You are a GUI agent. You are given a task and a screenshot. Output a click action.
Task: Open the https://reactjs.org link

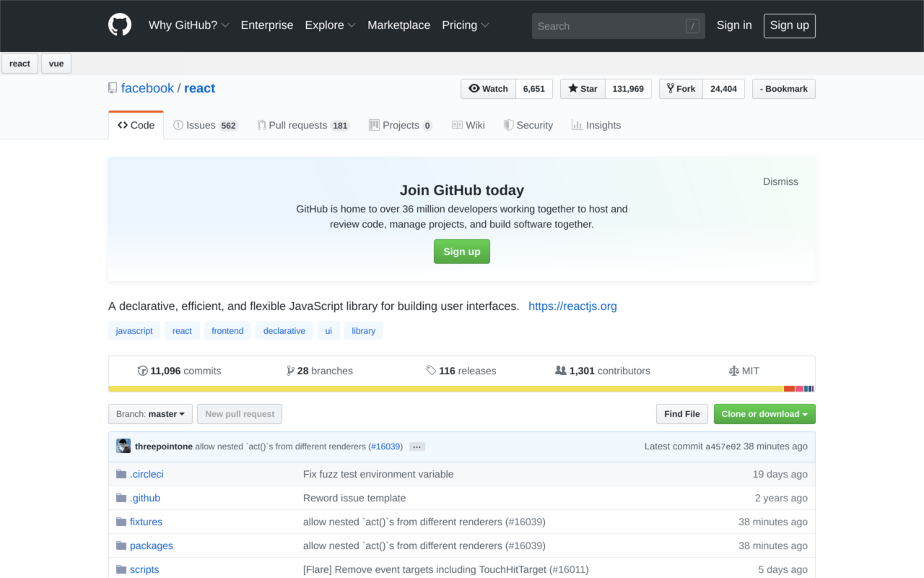pyautogui.click(x=572, y=306)
